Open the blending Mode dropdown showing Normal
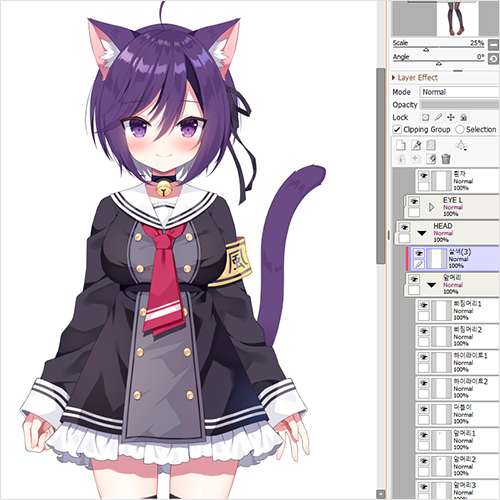Viewport: 500px width, 500px height. [460, 92]
